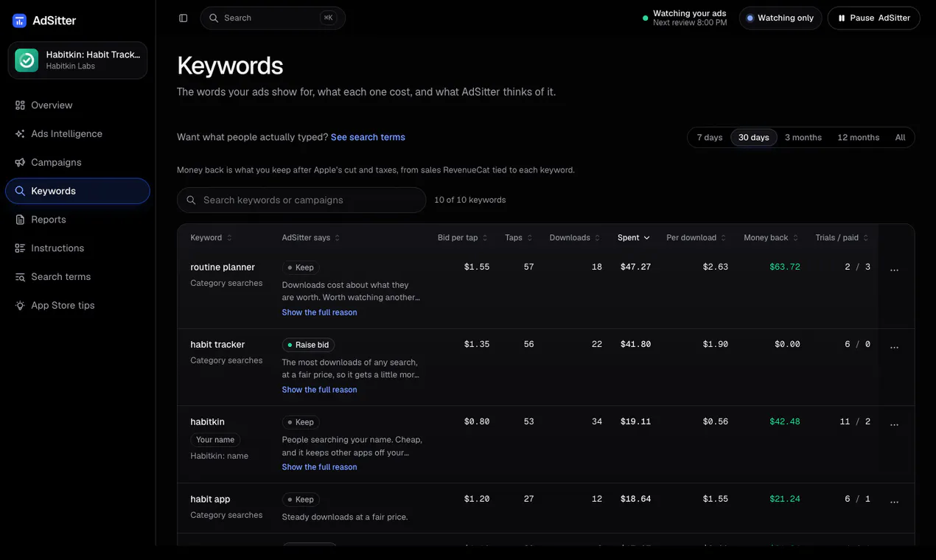The height and width of the screenshot is (560, 936).
Task: Open row menu for routine planner
Action: click(894, 270)
